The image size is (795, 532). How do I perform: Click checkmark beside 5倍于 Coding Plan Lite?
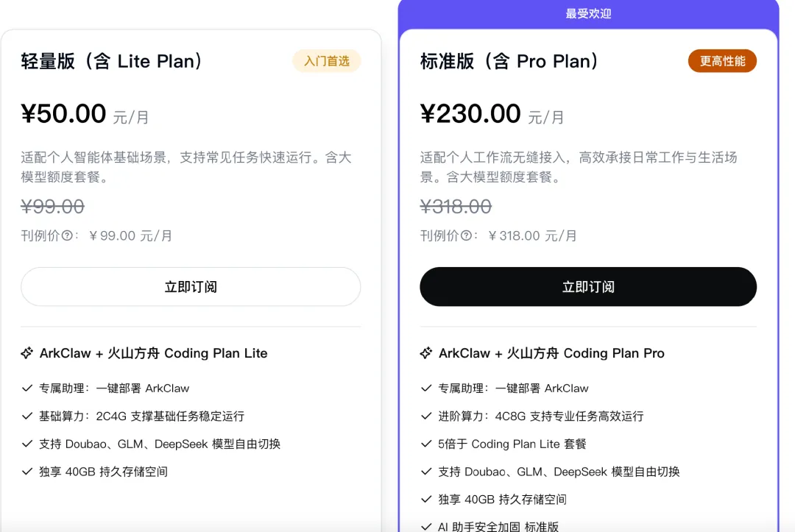click(426, 444)
